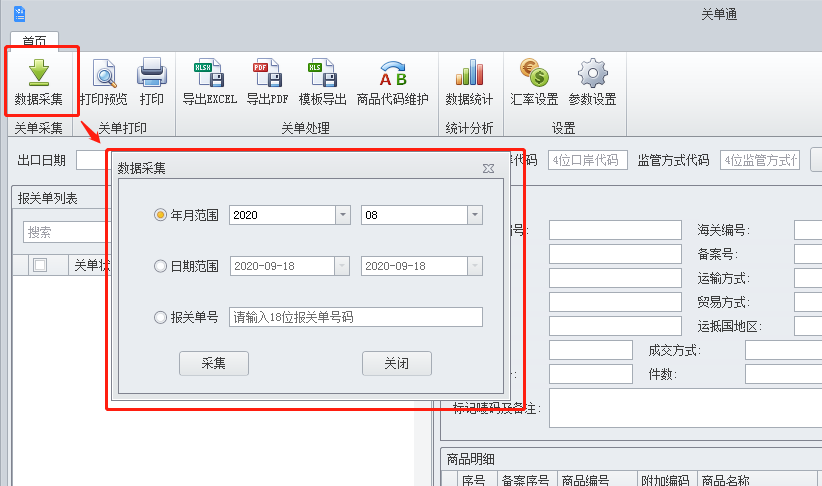Open the 数据采集 data collection tool
This screenshot has height=486, width=822.
point(39,82)
